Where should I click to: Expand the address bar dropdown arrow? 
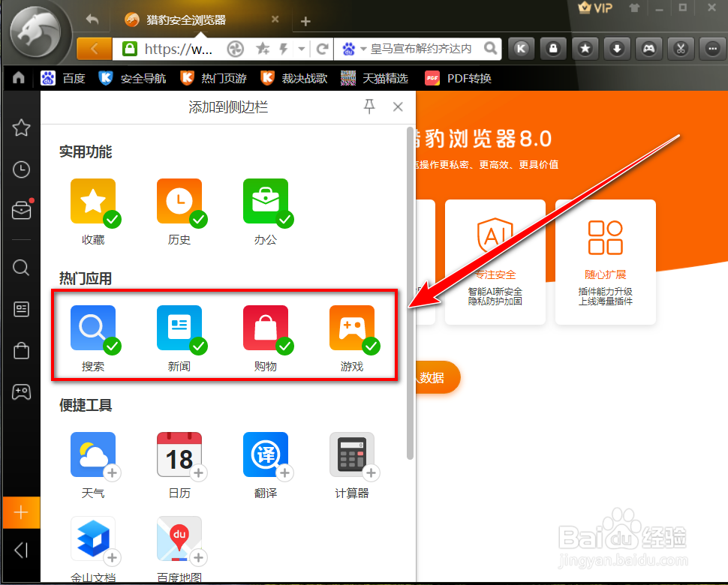click(x=302, y=49)
